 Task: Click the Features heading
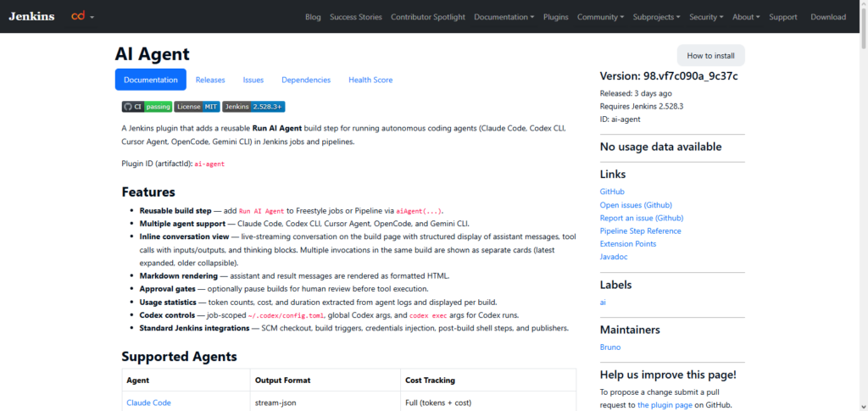148,192
